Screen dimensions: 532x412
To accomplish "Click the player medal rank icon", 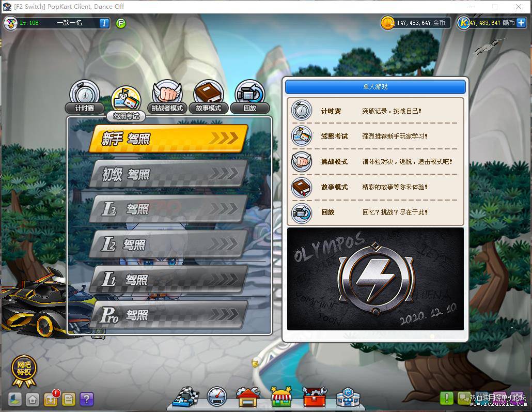I will [x=11, y=23].
